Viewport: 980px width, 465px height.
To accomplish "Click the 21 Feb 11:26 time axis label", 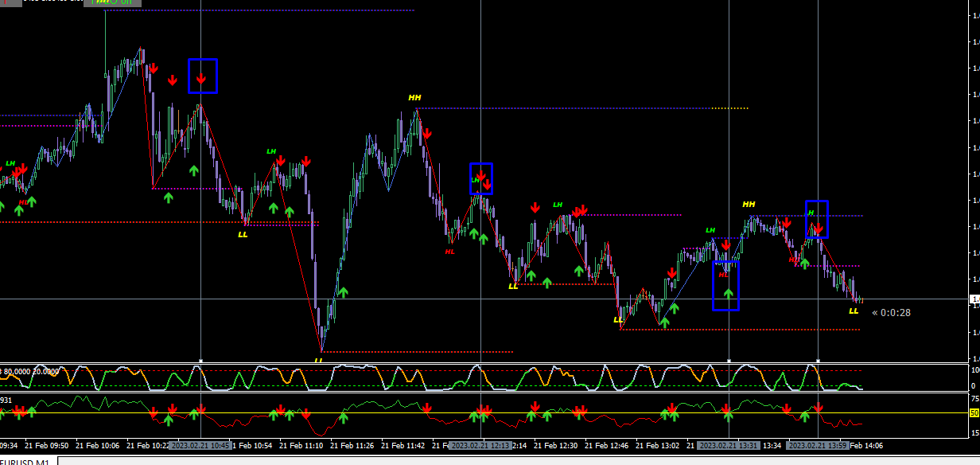I will (352, 446).
